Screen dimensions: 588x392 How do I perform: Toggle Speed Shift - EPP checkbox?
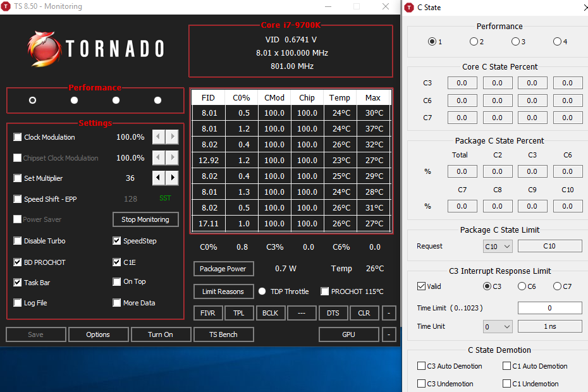[17, 199]
